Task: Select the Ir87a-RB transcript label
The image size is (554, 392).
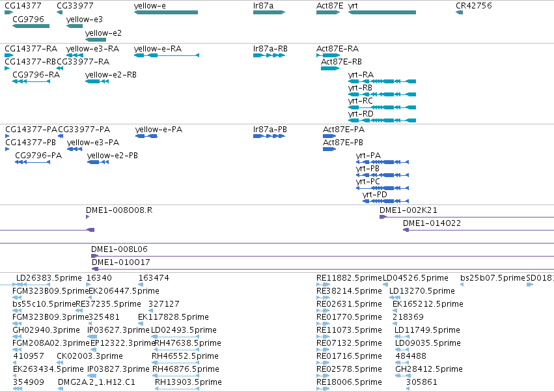Action: [x=270, y=48]
